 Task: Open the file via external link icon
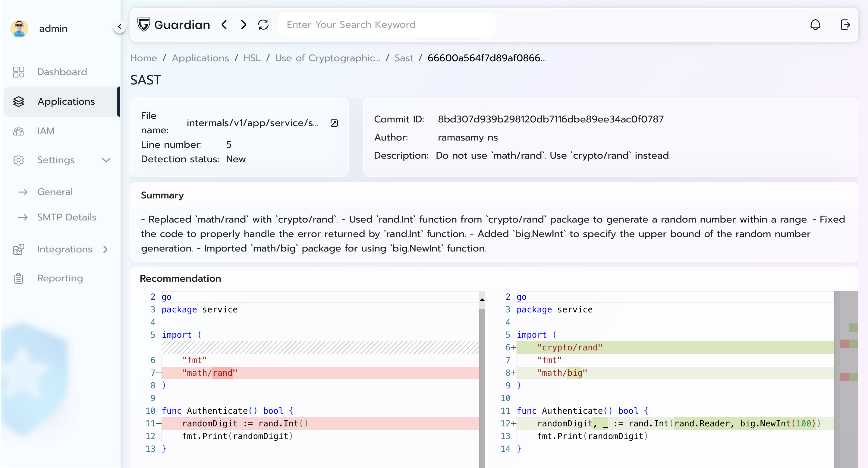(334, 123)
